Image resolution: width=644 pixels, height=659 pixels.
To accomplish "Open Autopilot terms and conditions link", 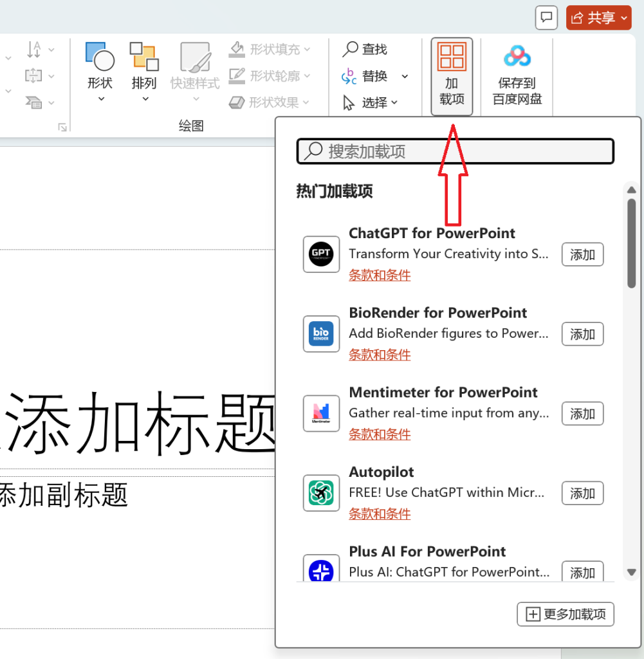I will 380,514.
